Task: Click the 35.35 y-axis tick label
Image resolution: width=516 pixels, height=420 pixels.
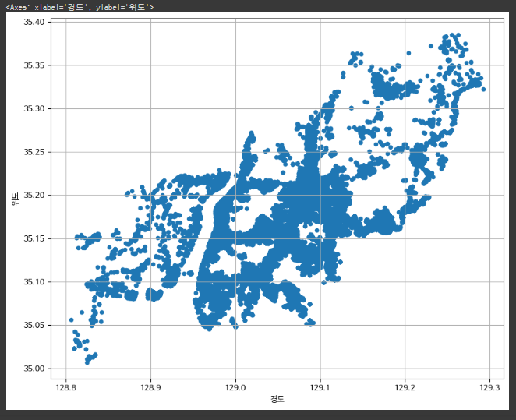Action: pos(34,65)
